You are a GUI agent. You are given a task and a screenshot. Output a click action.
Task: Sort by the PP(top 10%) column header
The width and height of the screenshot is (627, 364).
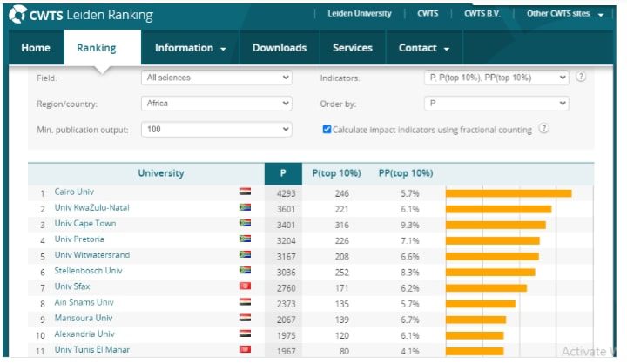coord(406,173)
